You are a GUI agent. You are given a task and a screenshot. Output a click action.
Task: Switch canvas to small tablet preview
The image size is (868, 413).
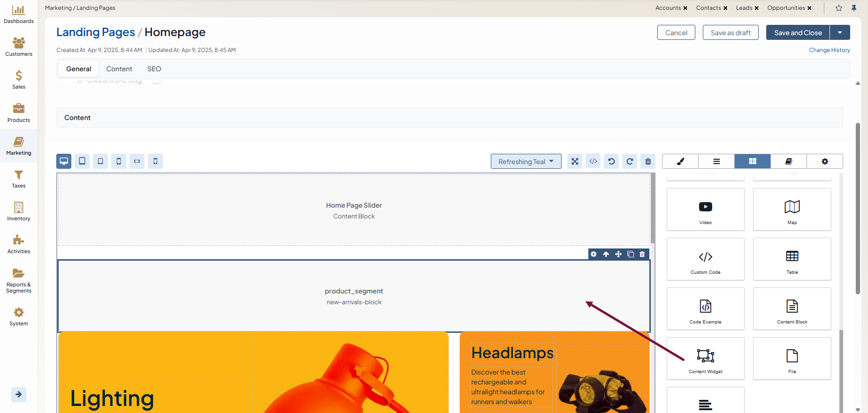100,161
